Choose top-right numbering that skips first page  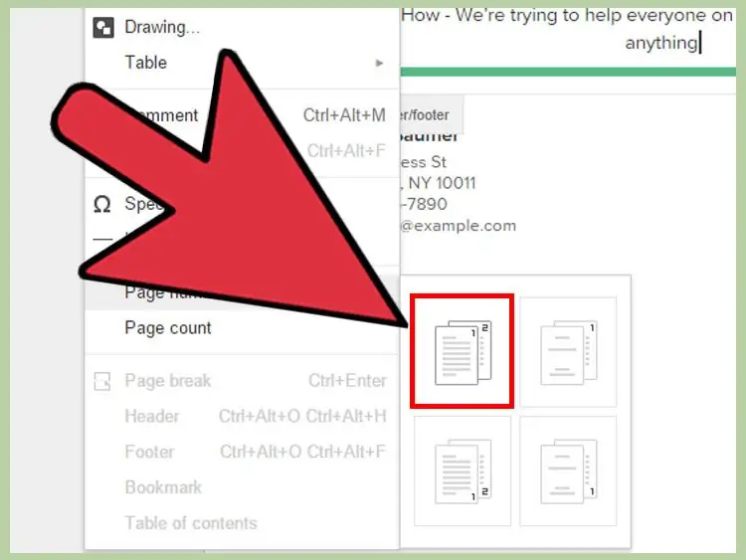tap(568, 350)
